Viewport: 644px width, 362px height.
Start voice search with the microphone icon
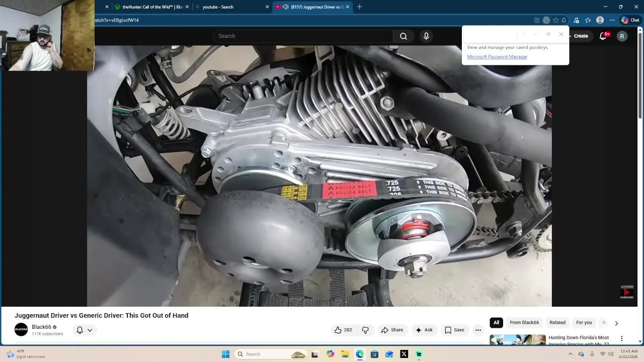426,36
